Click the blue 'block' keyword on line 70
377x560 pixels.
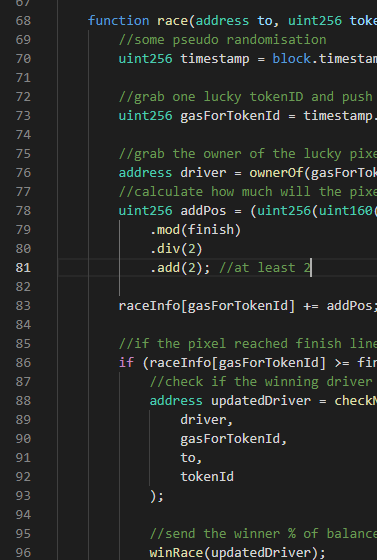tap(292, 59)
